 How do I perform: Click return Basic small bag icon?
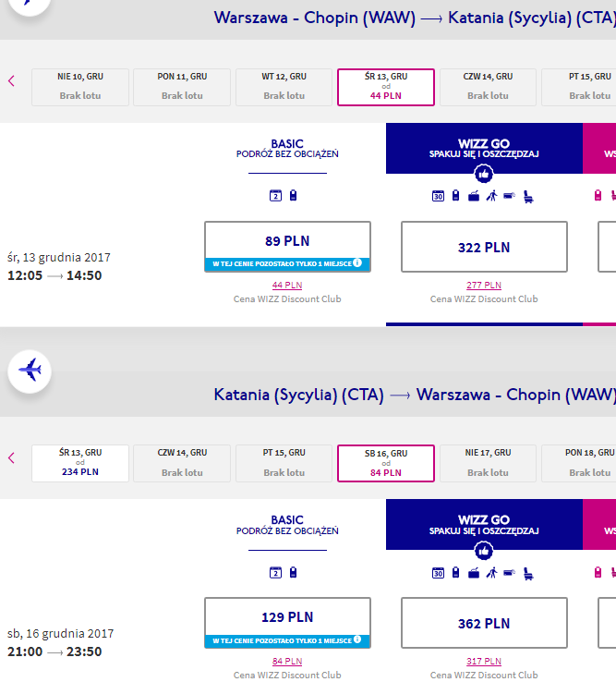click(x=294, y=572)
